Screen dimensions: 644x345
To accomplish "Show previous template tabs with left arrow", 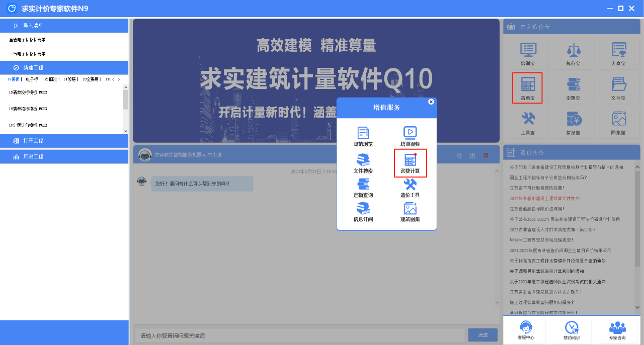I will point(113,79).
